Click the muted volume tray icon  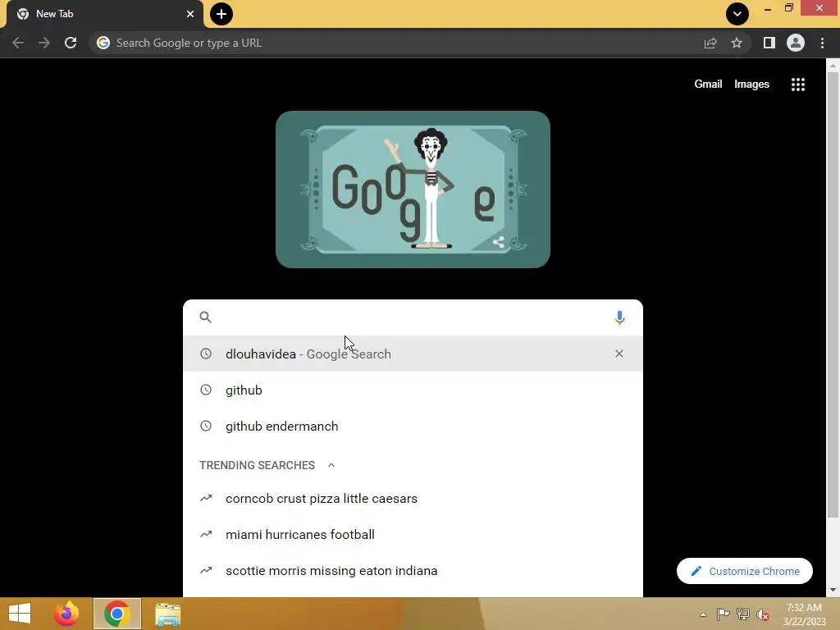coord(763,614)
